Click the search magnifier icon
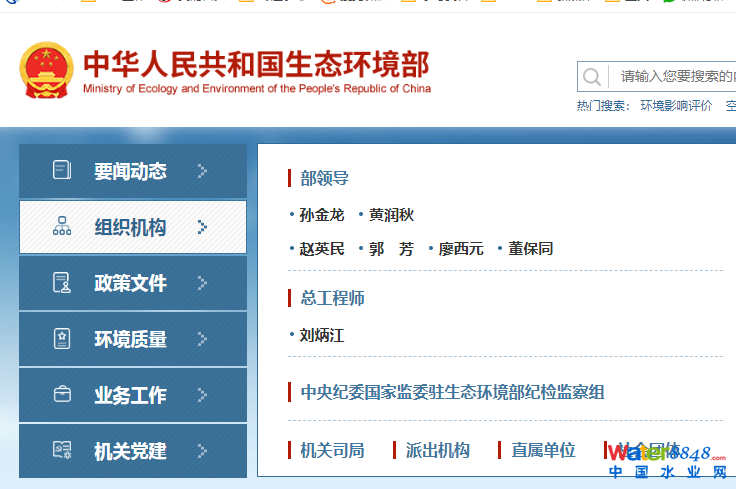The height and width of the screenshot is (489, 736). click(x=592, y=77)
